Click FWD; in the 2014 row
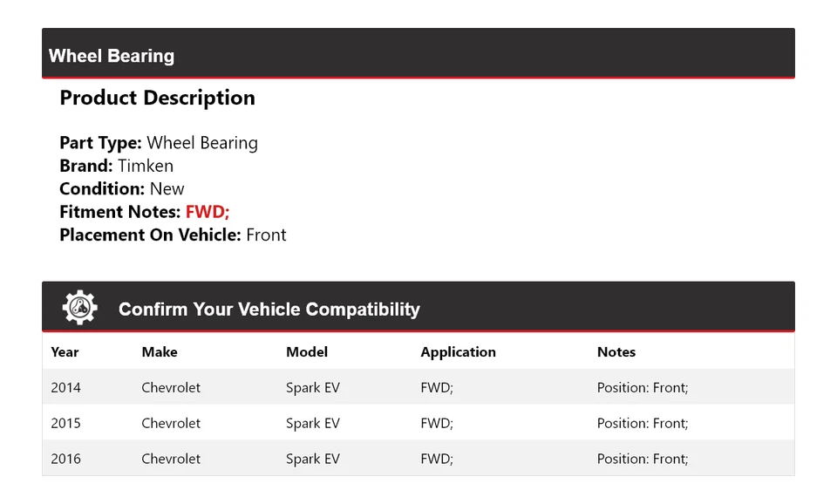This screenshot has width=837, height=504. click(437, 388)
